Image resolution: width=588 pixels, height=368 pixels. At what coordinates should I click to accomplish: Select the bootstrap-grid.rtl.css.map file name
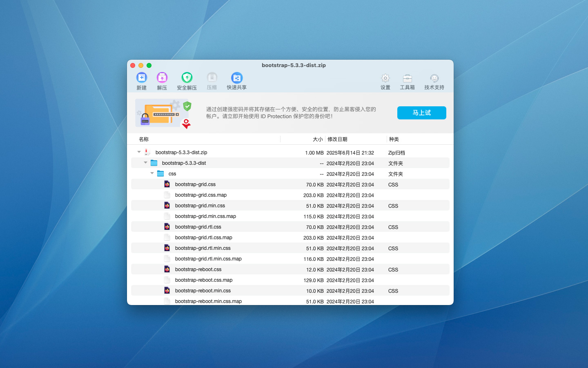click(204, 238)
